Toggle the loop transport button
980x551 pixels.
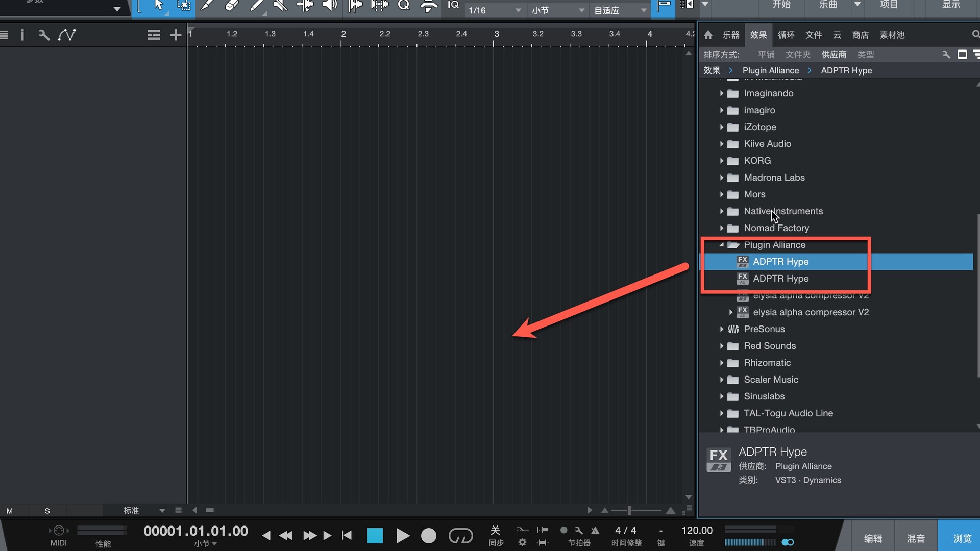pyautogui.click(x=460, y=536)
